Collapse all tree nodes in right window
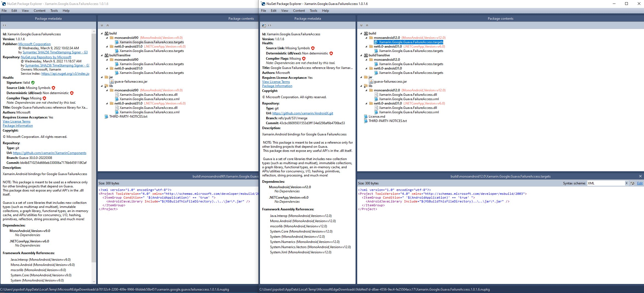Screen dimensions: 644x293 point(367,25)
